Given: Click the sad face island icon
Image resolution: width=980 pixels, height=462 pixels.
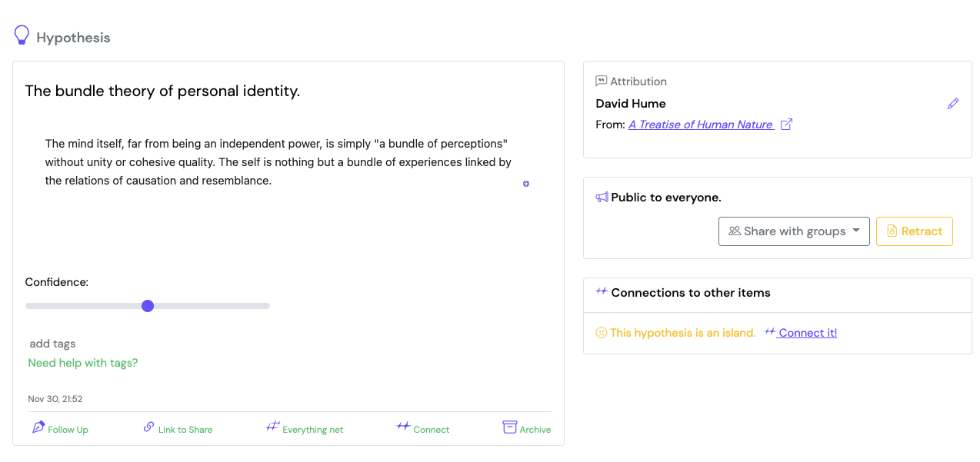Looking at the screenshot, I should click(x=602, y=333).
